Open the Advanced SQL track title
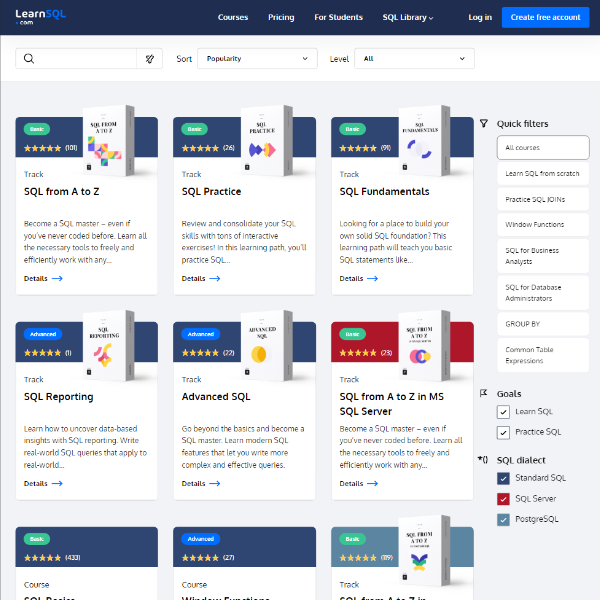 pos(216,397)
